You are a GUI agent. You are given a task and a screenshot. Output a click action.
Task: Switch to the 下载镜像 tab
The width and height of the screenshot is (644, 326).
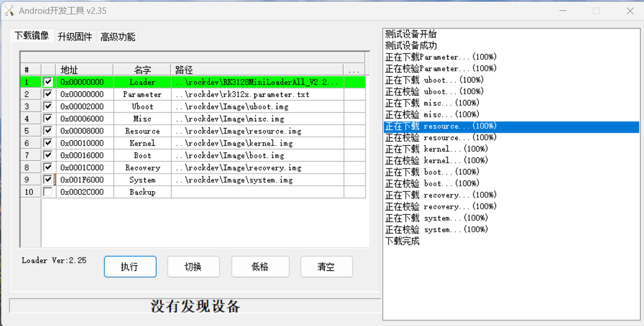pyautogui.click(x=32, y=36)
